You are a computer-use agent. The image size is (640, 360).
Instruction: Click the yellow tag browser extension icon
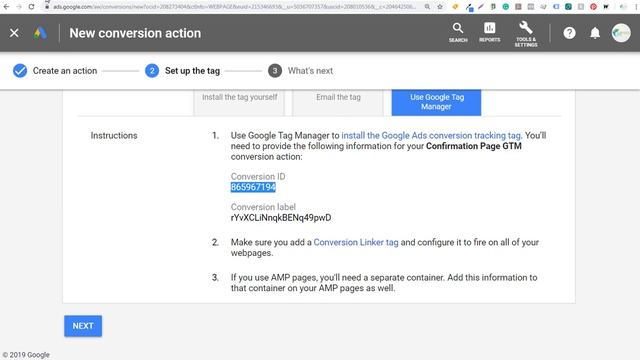pyautogui.click(x=456, y=7)
